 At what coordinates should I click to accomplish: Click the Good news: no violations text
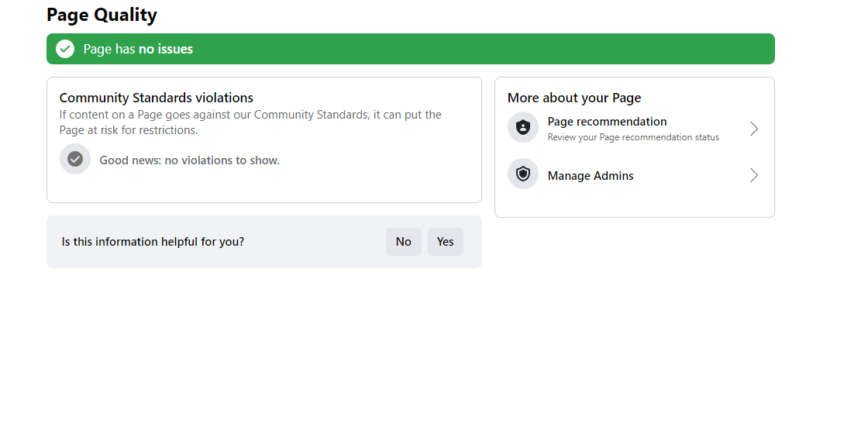coord(189,160)
